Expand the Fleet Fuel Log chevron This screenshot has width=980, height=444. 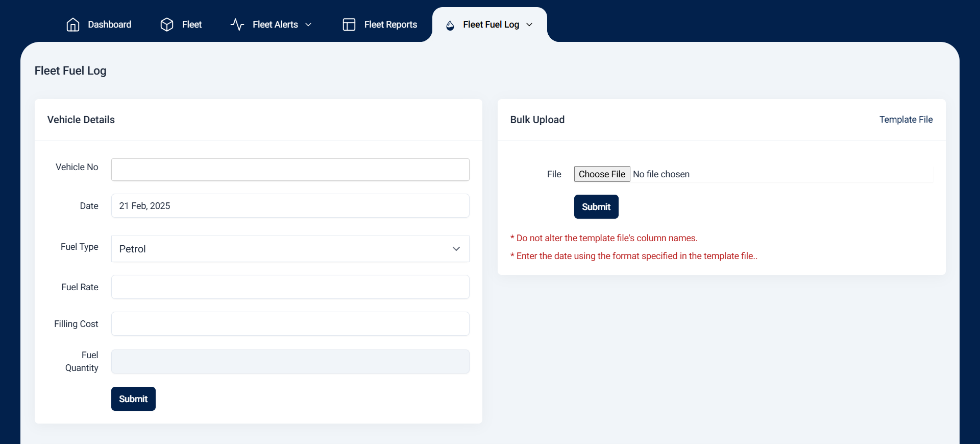click(x=529, y=25)
